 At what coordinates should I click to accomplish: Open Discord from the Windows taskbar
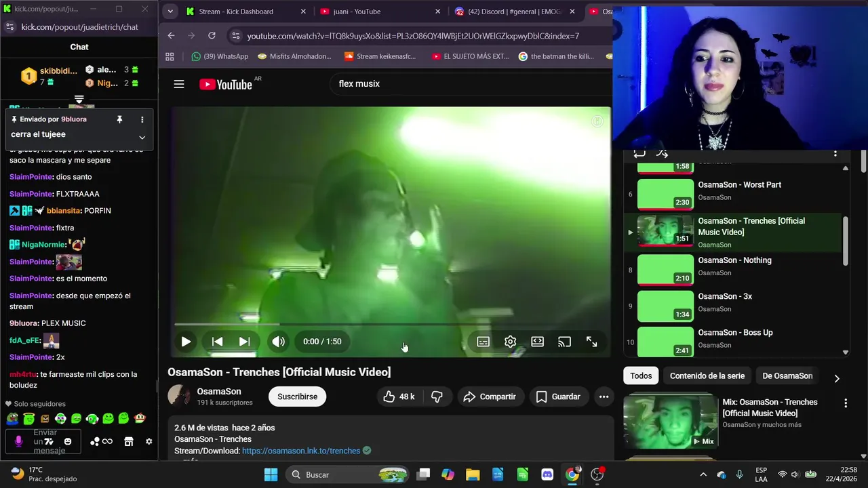547,474
